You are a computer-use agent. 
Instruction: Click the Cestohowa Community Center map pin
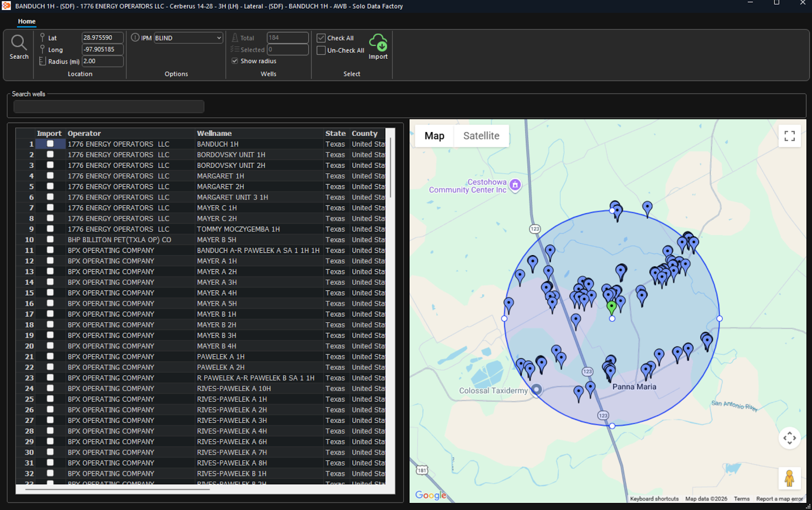point(515,185)
